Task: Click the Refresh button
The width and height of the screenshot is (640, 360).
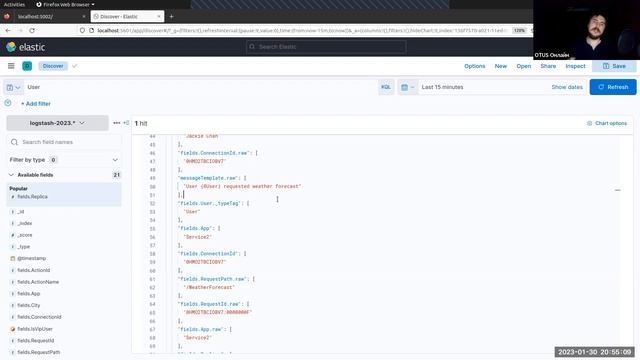Action: [613, 87]
